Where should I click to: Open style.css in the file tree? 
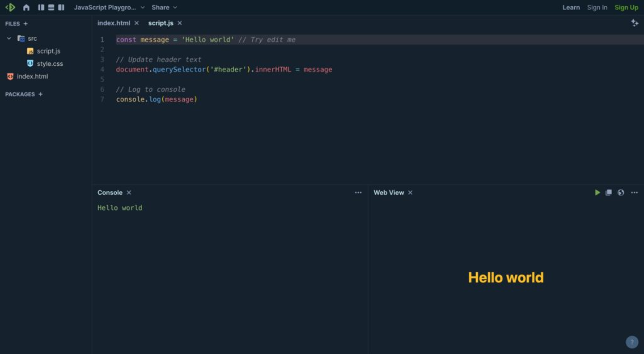(x=45, y=63)
